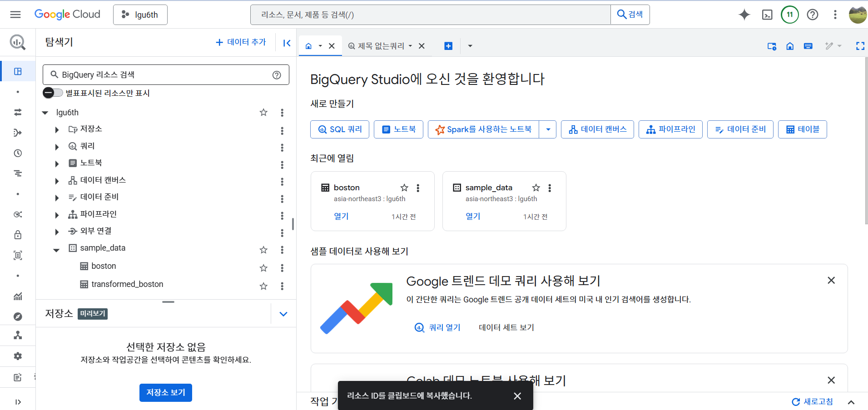Star the sample_data dataset in explorer
The image size is (868, 410).
click(263, 250)
